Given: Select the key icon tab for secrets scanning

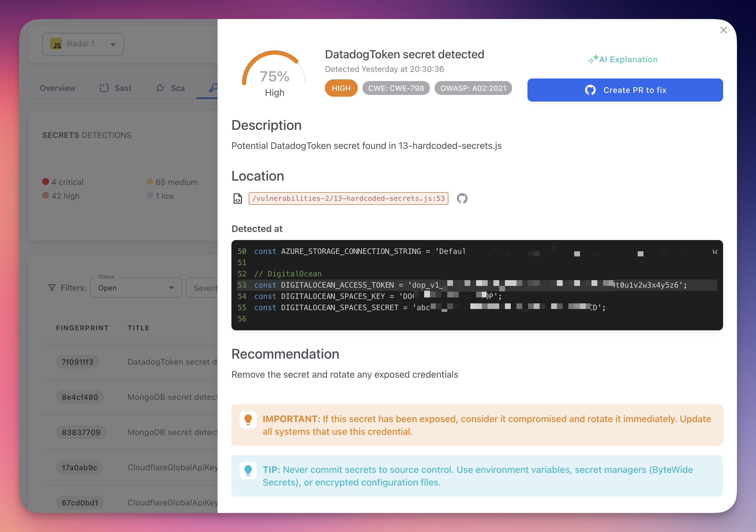Looking at the screenshot, I should tap(213, 88).
